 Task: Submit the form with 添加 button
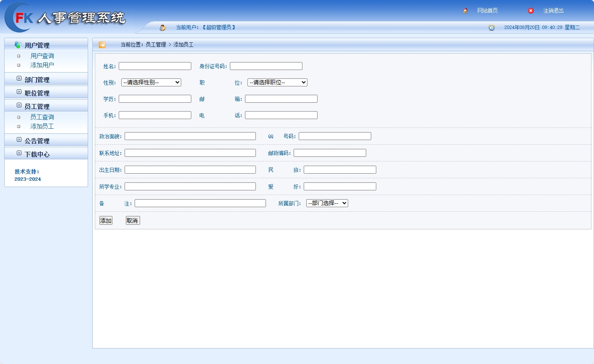pos(106,221)
